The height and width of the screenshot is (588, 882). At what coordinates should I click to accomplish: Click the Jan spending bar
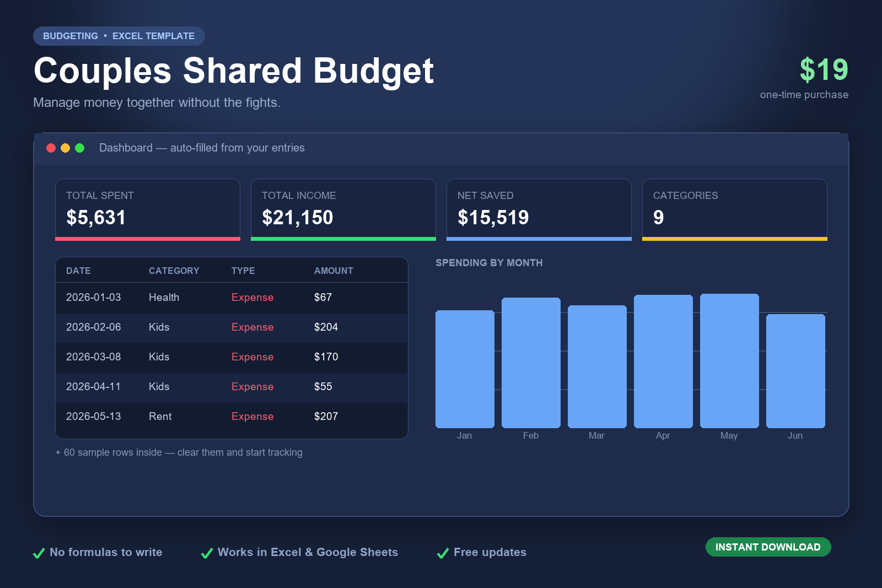pos(465,369)
